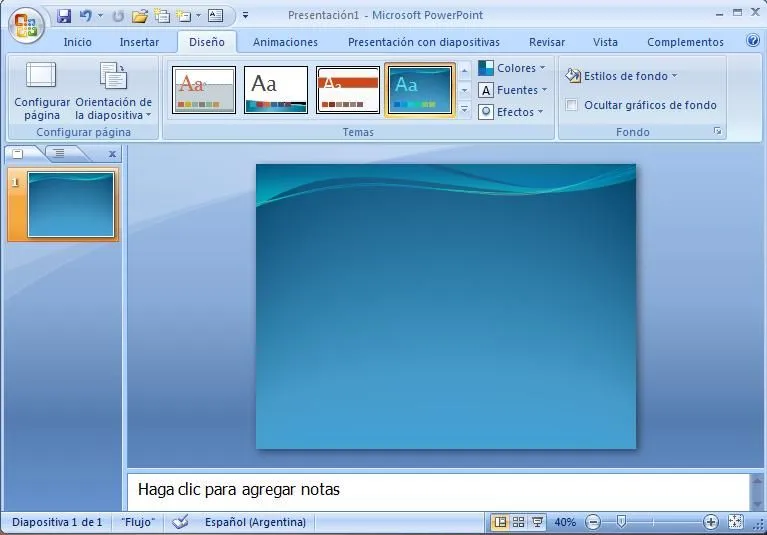Click the 40% zoom level
Screen dimensions: 767x535
[x=565, y=522]
